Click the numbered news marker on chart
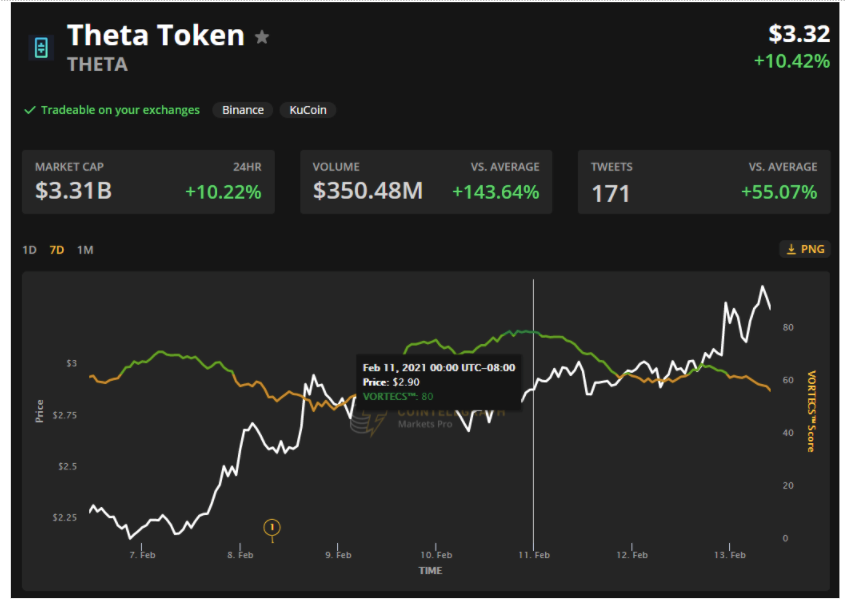This screenshot has height=606, width=846. [272, 527]
